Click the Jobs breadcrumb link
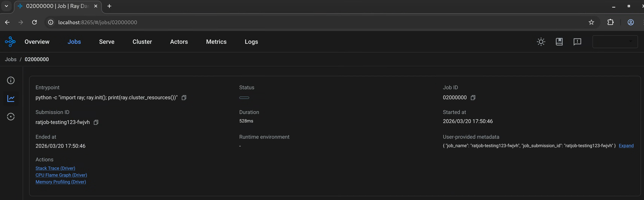 point(11,59)
